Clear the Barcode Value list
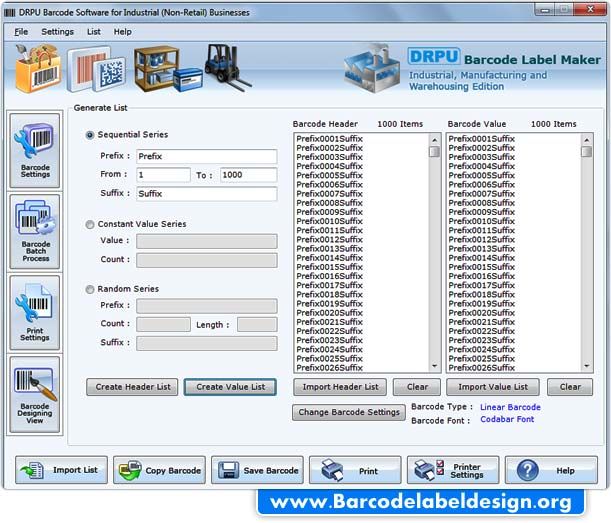The image size is (611, 523). click(570, 387)
